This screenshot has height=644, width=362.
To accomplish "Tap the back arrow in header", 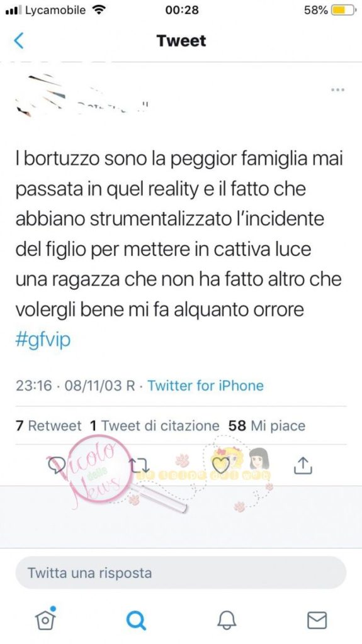I will pos(19,41).
